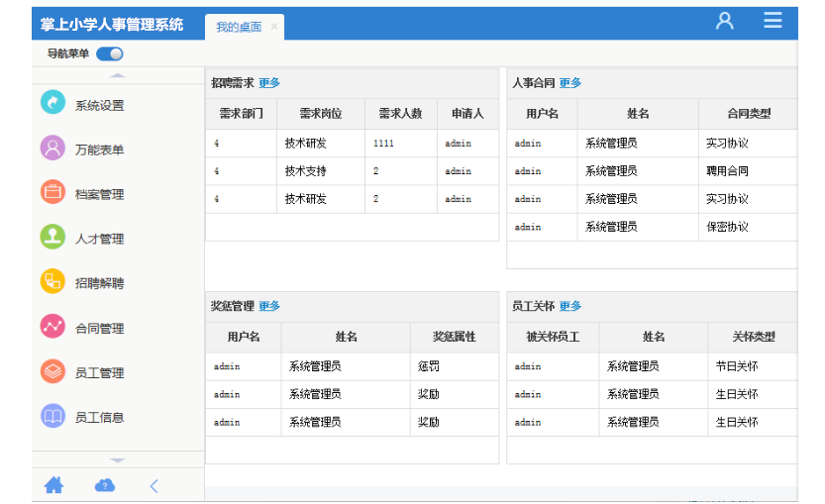Image resolution: width=825 pixels, height=504 pixels.
Task: Open the hamburger menu icon
Action: coord(773,21)
